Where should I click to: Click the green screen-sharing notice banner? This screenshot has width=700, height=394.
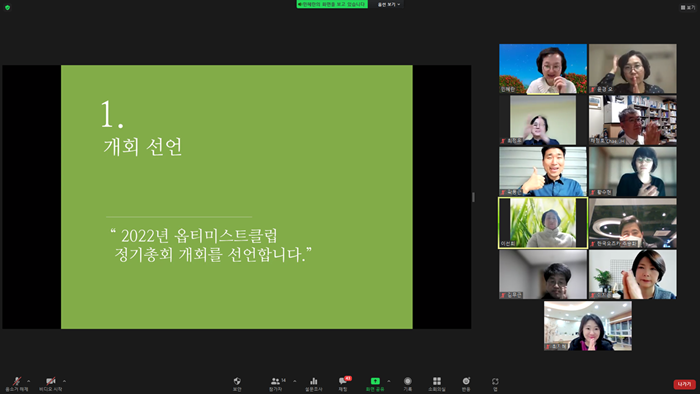point(332,4)
